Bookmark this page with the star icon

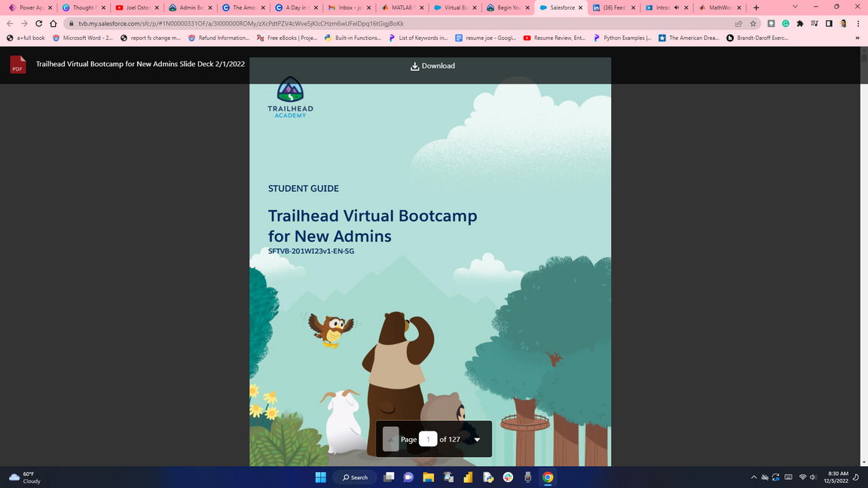753,24
